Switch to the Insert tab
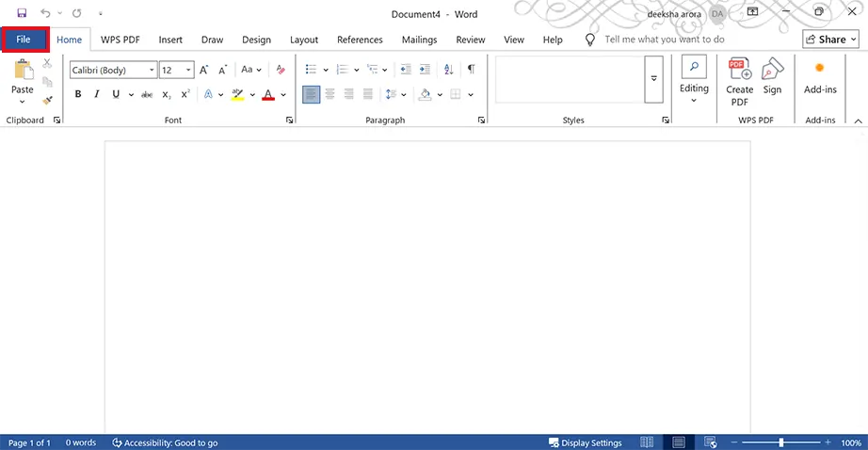The image size is (868, 450). (170, 40)
